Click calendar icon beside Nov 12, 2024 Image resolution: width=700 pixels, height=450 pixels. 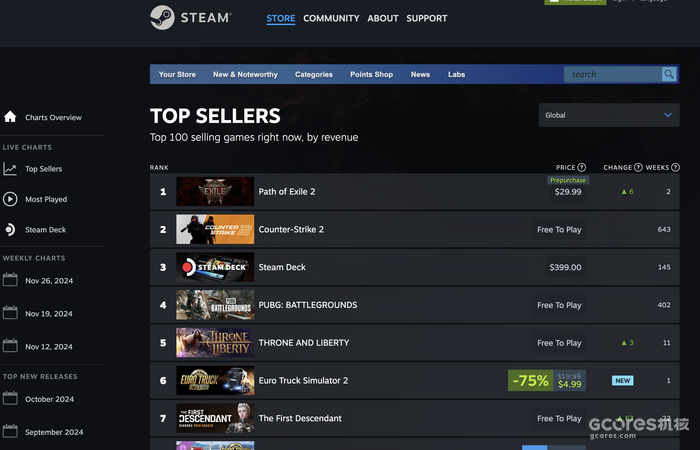(x=10, y=346)
